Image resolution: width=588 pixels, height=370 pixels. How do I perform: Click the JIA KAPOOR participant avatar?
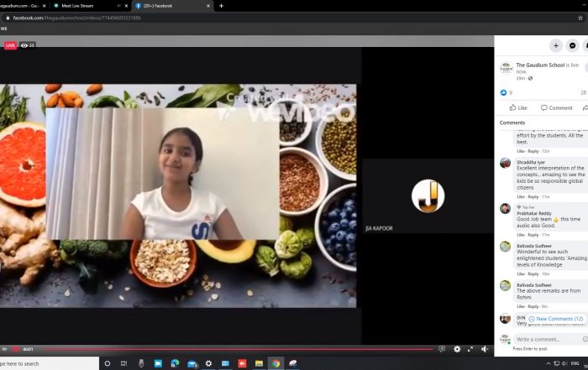pyautogui.click(x=428, y=195)
